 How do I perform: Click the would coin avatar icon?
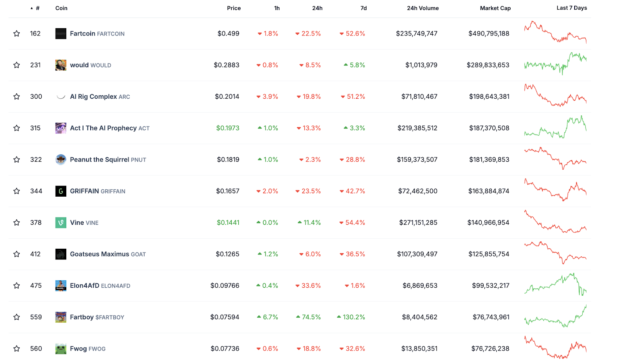pos(61,65)
